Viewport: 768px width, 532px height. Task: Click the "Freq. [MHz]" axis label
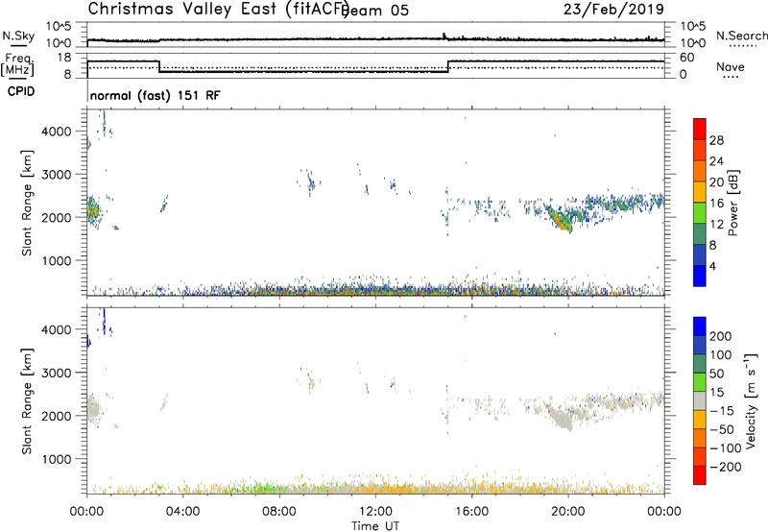17,64
